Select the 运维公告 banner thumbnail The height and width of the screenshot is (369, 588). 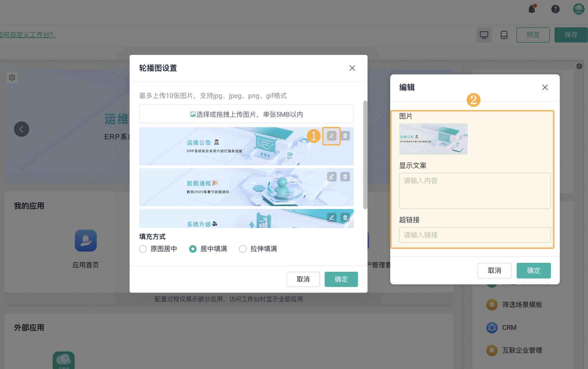point(246,146)
